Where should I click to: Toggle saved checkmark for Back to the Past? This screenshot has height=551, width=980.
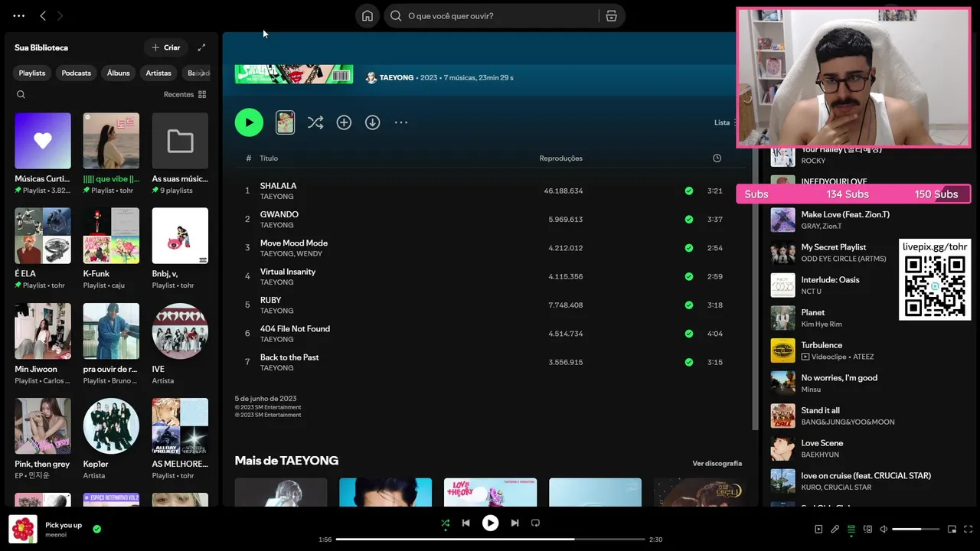click(689, 362)
